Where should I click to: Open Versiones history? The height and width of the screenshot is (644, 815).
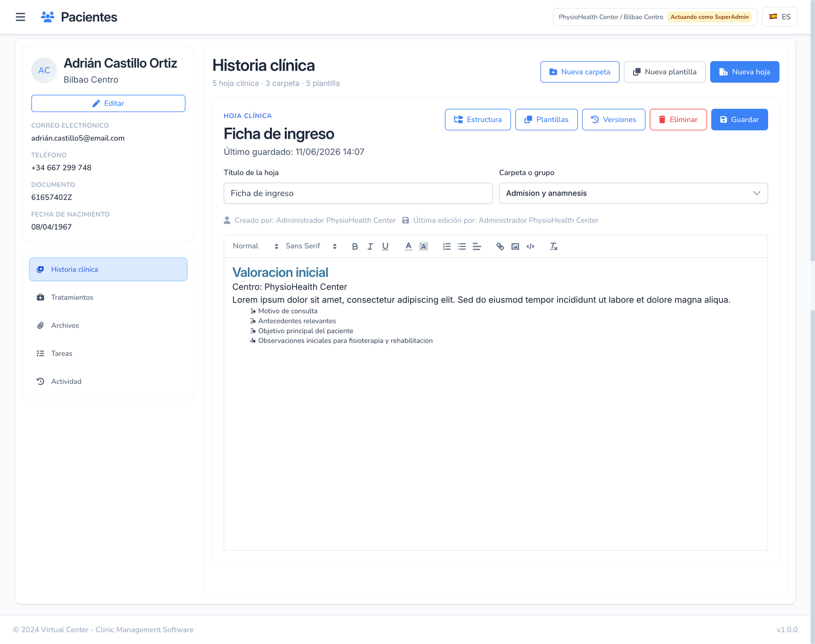614,120
